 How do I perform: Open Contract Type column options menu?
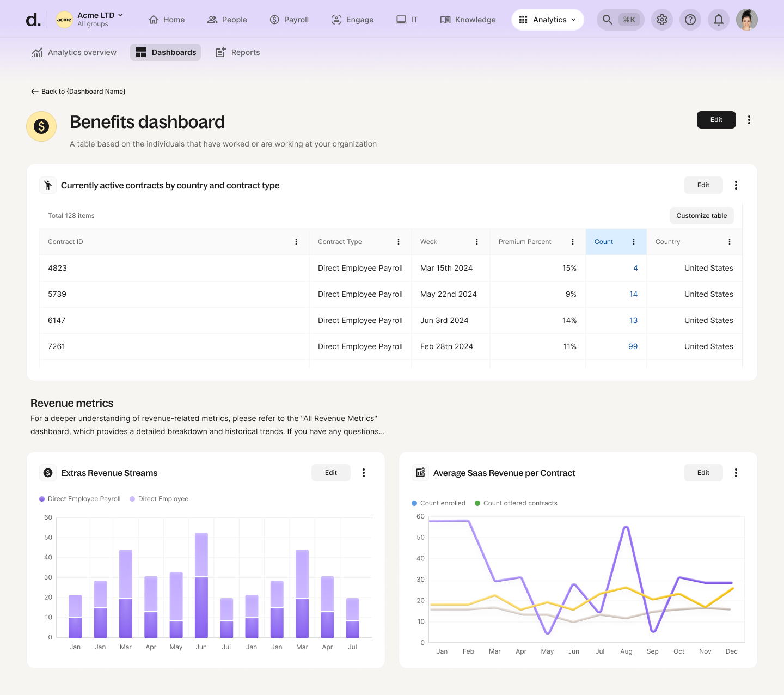(399, 242)
